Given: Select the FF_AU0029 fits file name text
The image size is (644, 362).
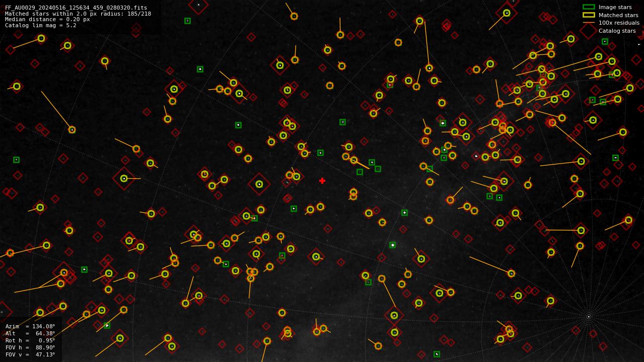Looking at the screenshot, I should coord(76,8).
